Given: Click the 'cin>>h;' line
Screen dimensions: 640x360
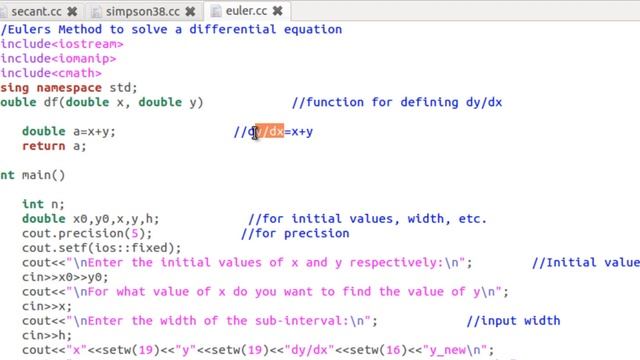Looking at the screenshot, I should [47, 336].
